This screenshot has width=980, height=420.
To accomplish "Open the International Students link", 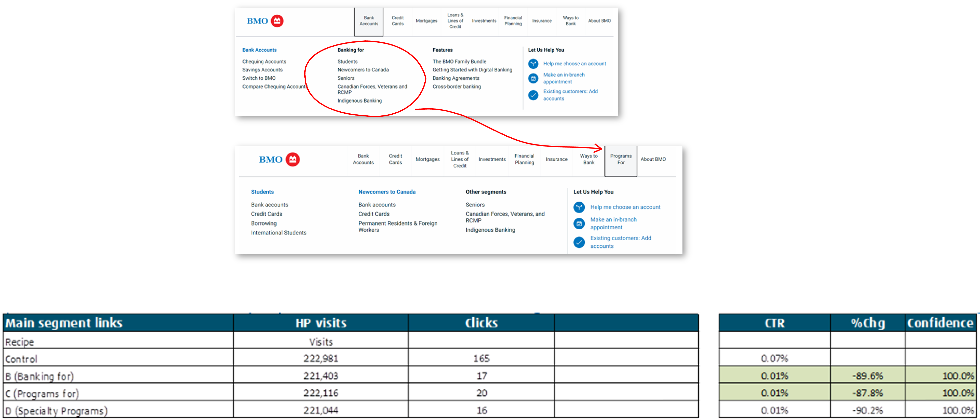I will (x=279, y=233).
